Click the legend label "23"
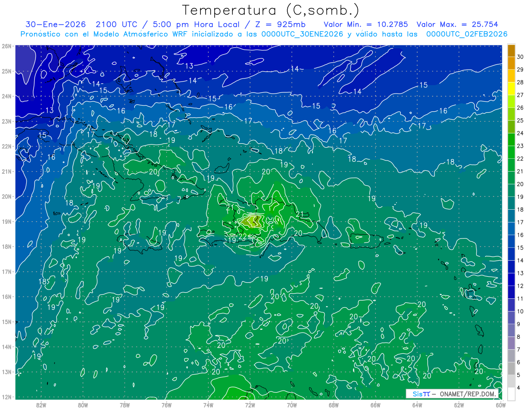The image size is (532, 411). pyautogui.click(x=520, y=146)
